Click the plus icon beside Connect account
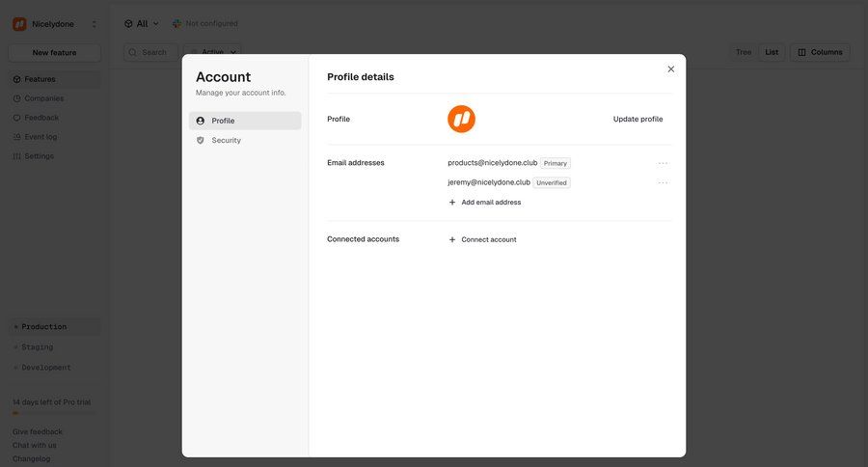The height and width of the screenshot is (467, 868). 452,239
